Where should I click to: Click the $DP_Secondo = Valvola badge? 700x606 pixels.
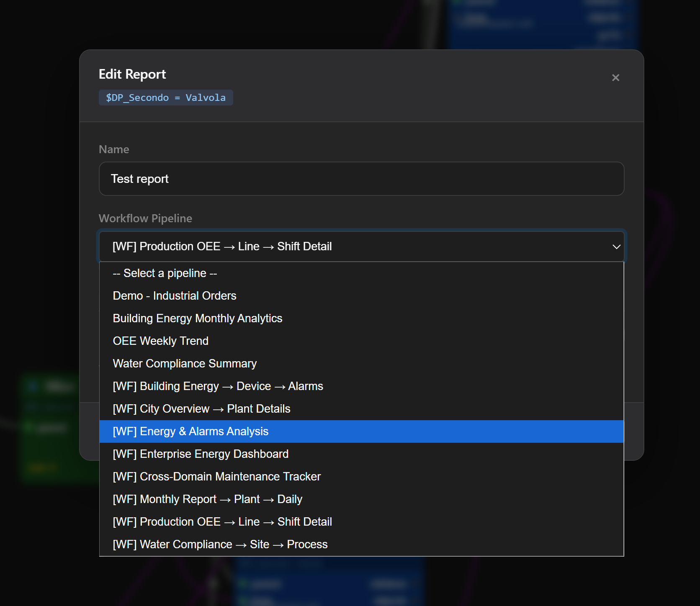(x=166, y=97)
